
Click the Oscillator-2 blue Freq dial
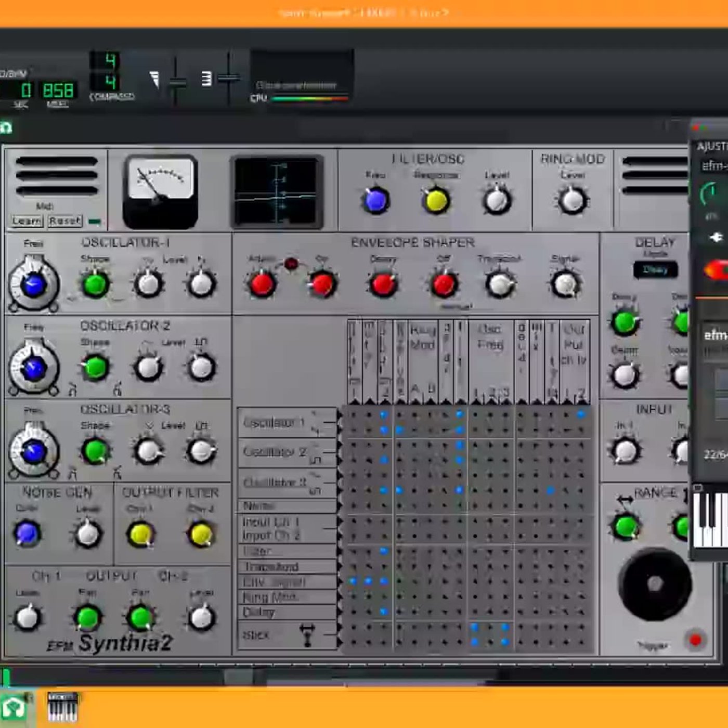click(x=34, y=367)
